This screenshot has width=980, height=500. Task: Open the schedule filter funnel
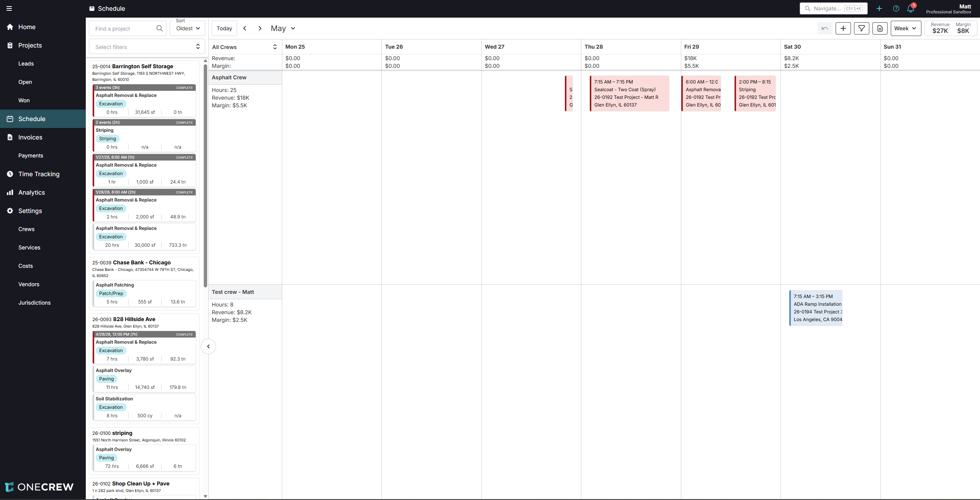862,28
